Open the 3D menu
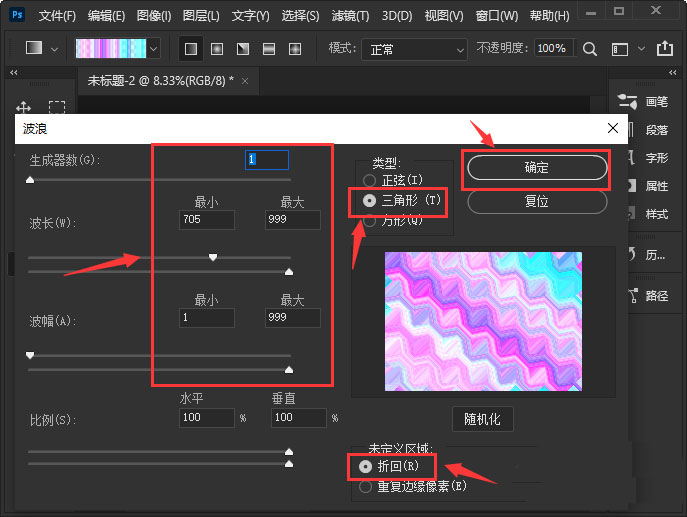 (x=397, y=16)
